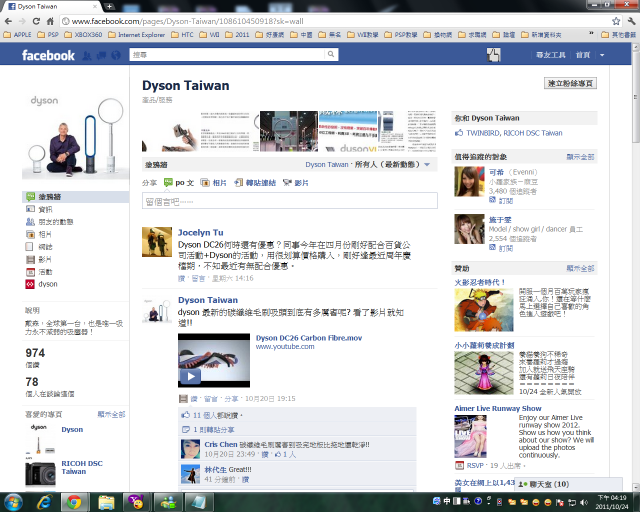This screenshot has height=512, width=640.
Task: Show all sponsored ads
Action: coord(580,268)
